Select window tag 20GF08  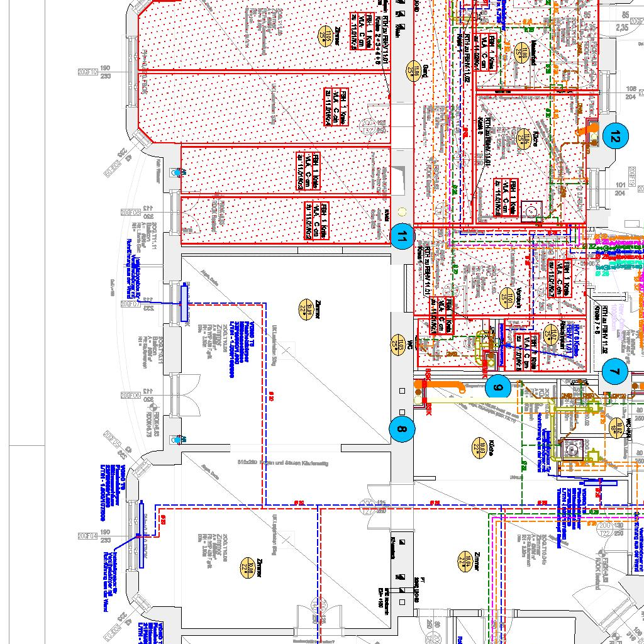pos(131,213)
